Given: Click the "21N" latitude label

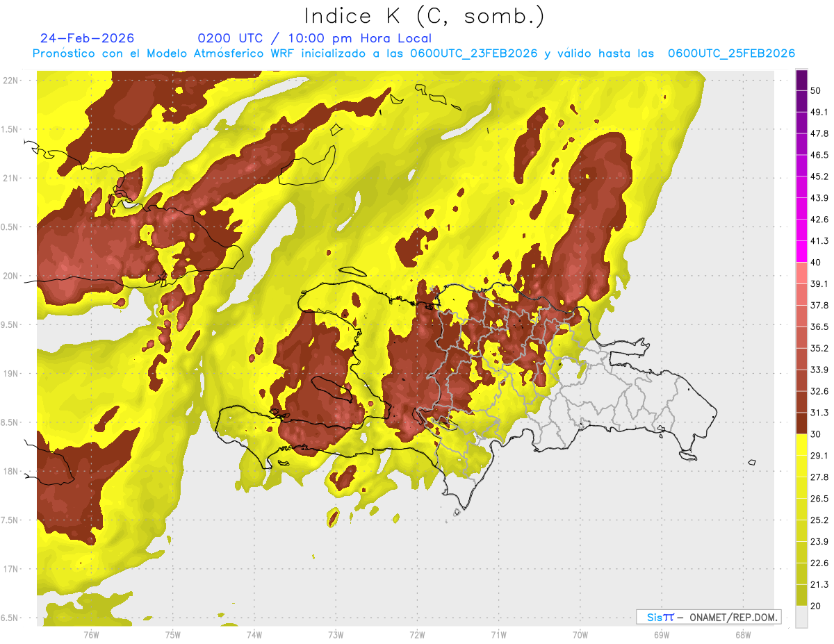Looking at the screenshot, I should pos(10,178).
